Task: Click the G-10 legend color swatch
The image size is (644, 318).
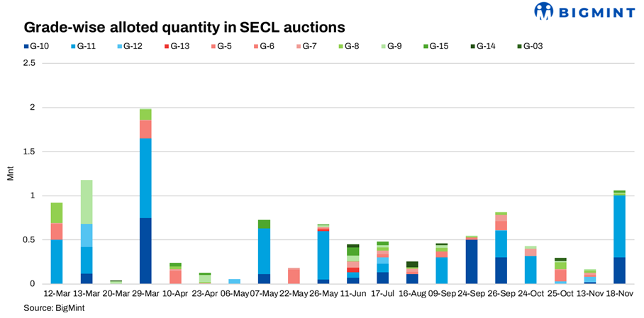Action: coord(26,47)
